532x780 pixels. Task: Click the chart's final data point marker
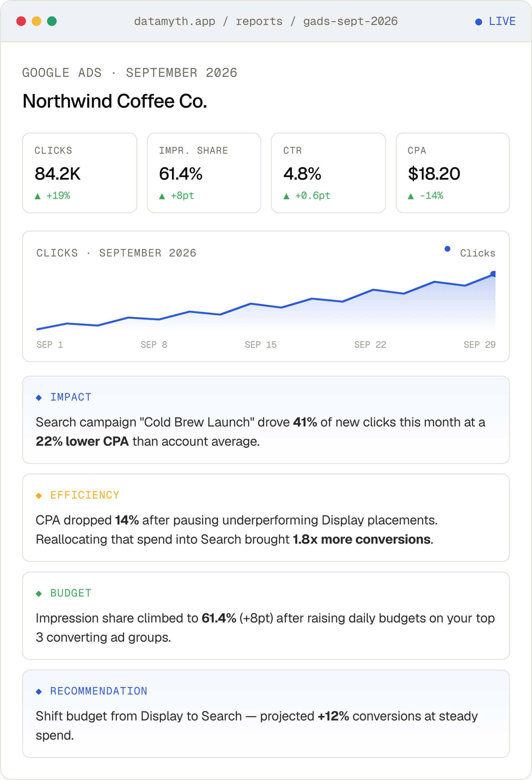point(493,274)
